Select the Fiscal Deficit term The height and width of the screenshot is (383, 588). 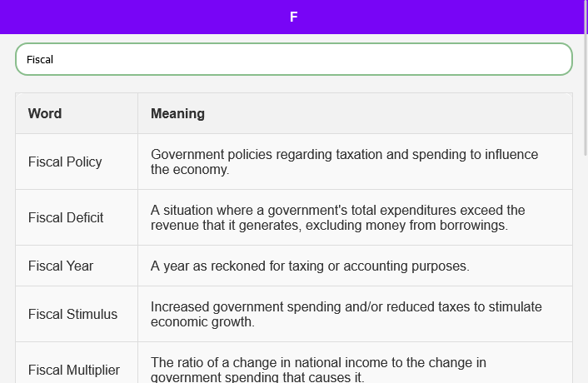coord(66,217)
